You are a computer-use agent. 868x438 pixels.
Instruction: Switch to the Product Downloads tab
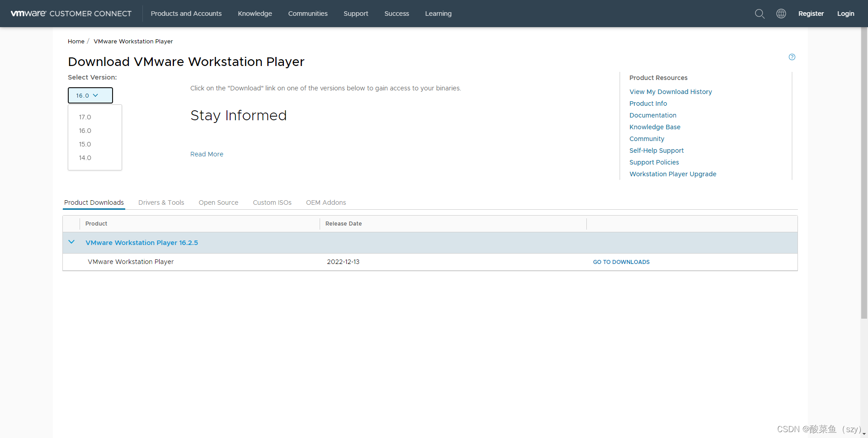(x=94, y=203)
